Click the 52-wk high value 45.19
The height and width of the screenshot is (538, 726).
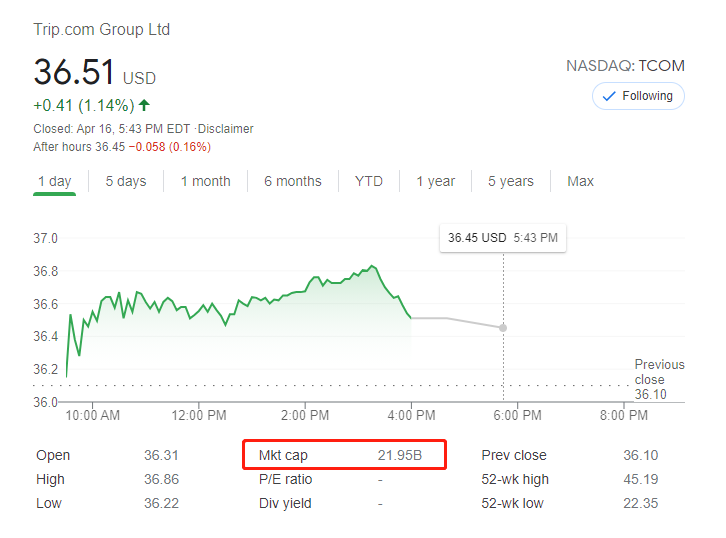click(x=640, y=480)
